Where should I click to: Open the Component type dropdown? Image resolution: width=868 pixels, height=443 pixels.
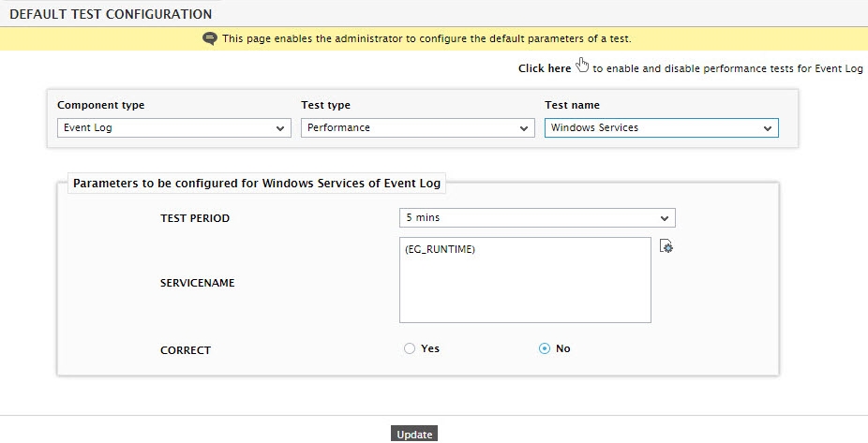coord(173,127)
